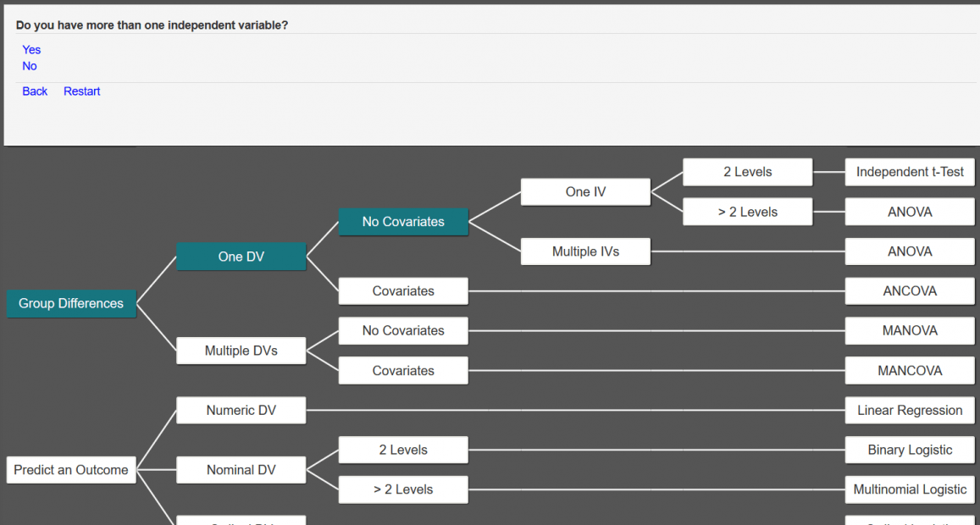Select the Predict an Outcome node
980x525 pixels.
click(71, 470)
